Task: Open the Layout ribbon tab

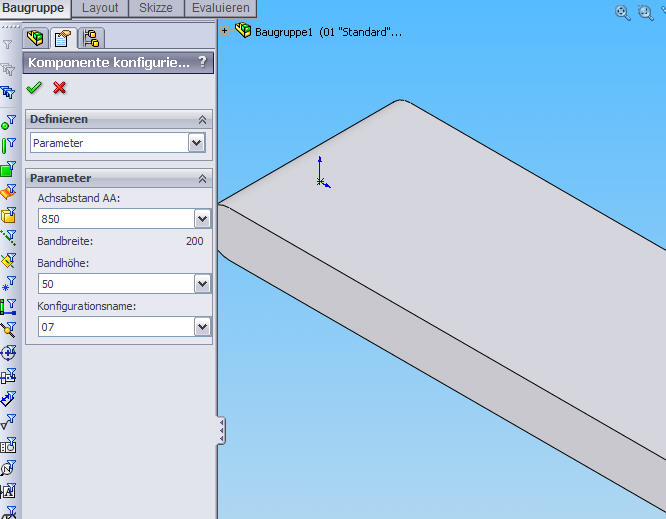Action: coord(100,8)
